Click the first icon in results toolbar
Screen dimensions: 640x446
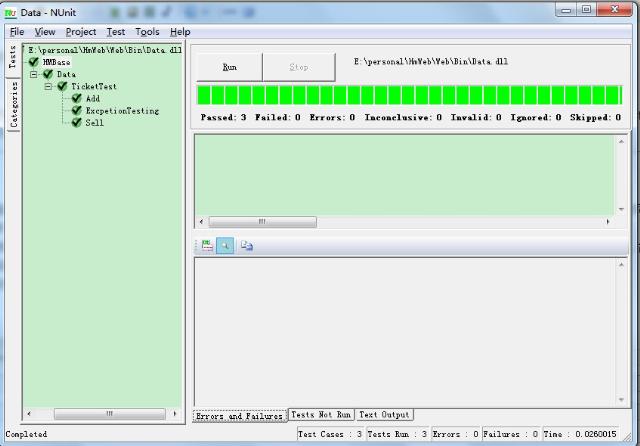point(207,245)
